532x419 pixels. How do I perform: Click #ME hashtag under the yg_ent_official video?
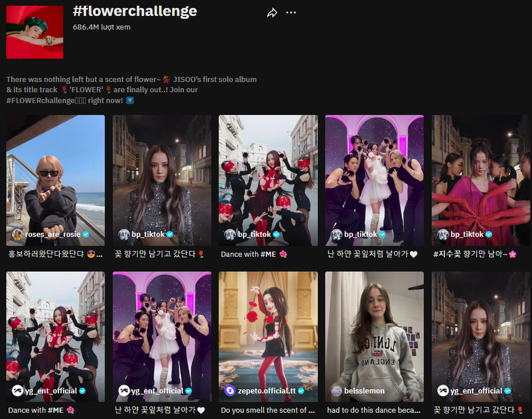click(x=56, y=410)
